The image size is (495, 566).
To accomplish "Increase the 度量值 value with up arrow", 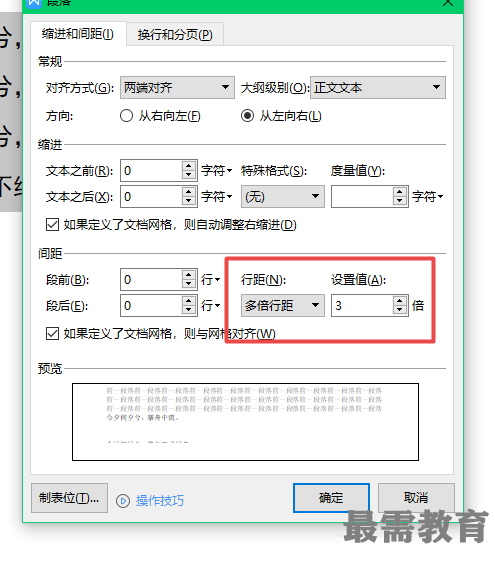I will click(x=400, y=192).
